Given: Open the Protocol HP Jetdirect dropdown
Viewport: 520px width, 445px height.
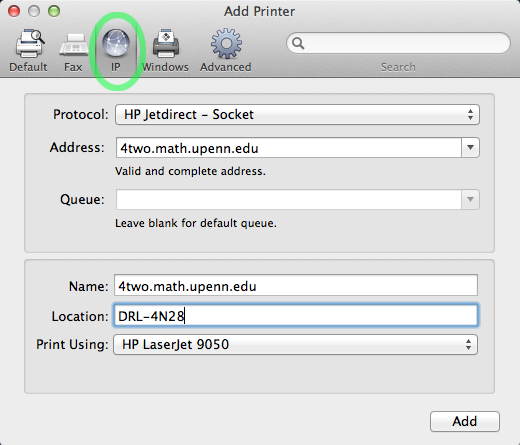Looking at the screenshot, I should [x=297, y=115].
